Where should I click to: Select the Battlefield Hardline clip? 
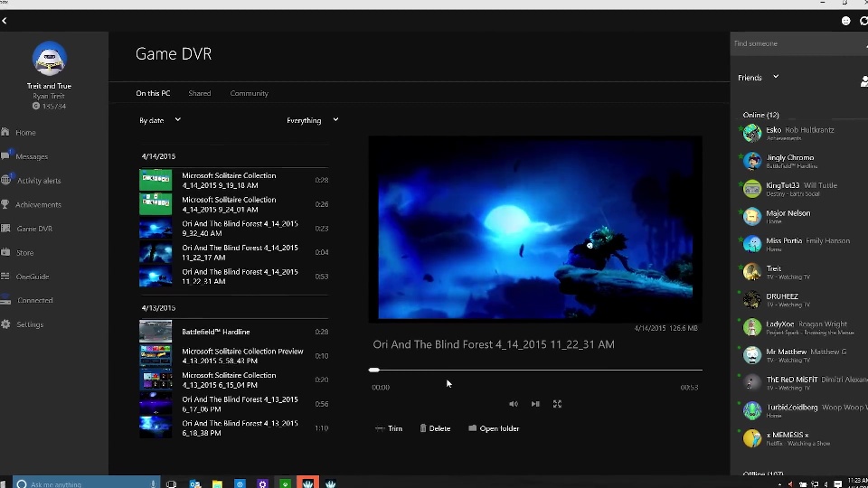[x=233, y=332]
